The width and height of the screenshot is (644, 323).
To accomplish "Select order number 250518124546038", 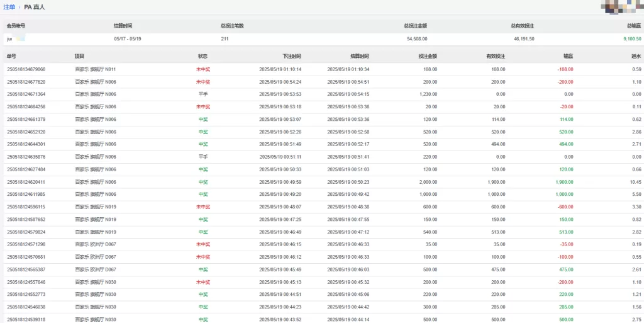I will click(26, 307).
